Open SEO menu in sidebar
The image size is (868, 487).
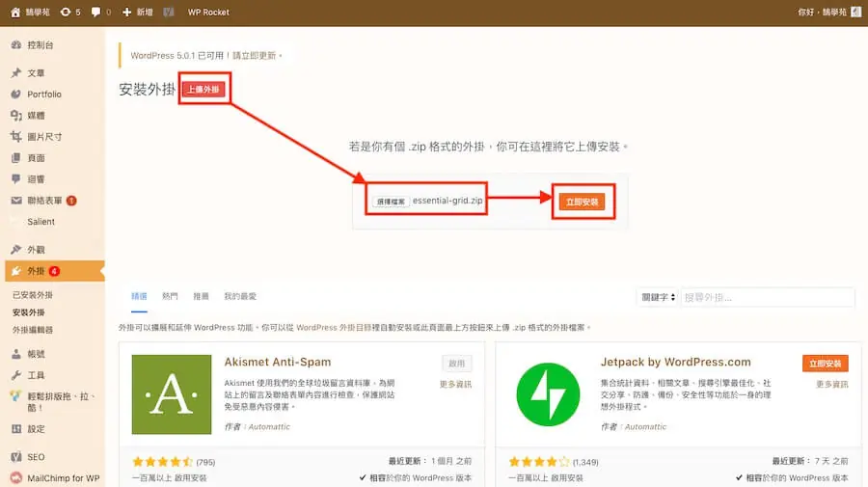click(x=36, y=457)
